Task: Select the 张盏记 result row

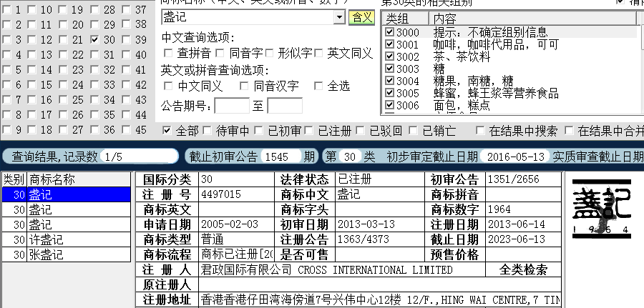Action: 66,254
